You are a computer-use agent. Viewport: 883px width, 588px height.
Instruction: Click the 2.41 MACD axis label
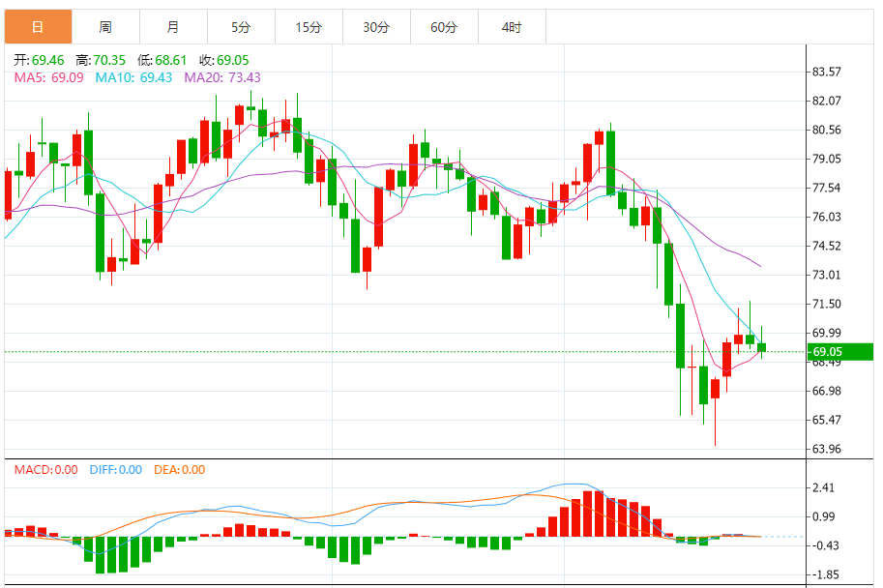tap(823, 487)
